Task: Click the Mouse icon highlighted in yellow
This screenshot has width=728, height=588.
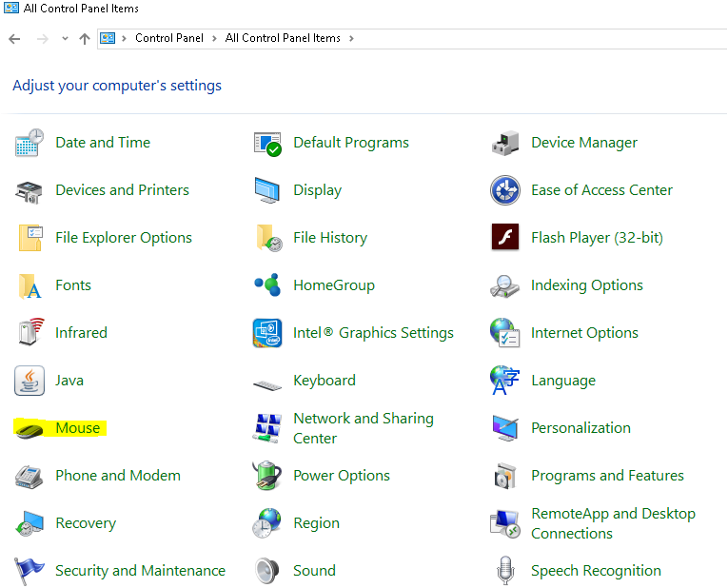Action: pos(30,429)
